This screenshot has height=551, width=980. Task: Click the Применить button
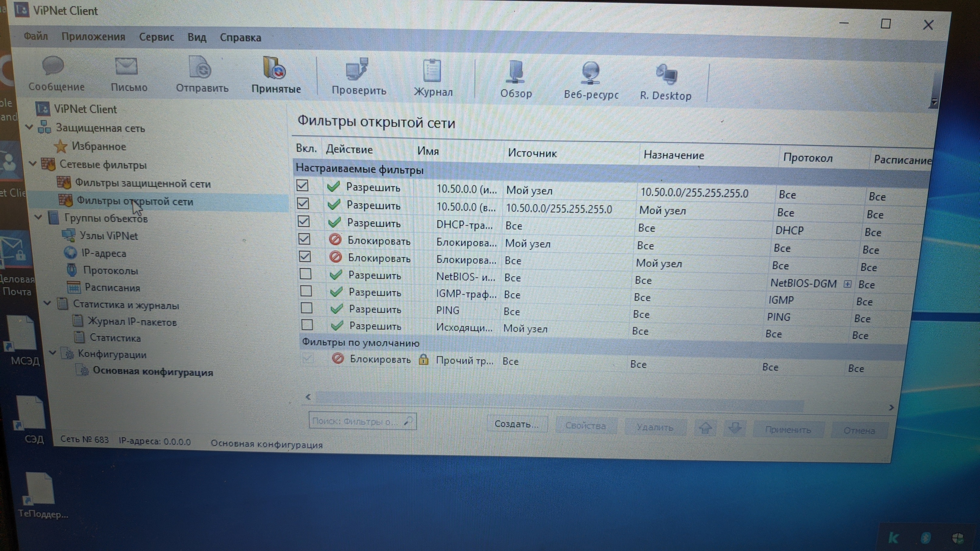coord(788,430)
